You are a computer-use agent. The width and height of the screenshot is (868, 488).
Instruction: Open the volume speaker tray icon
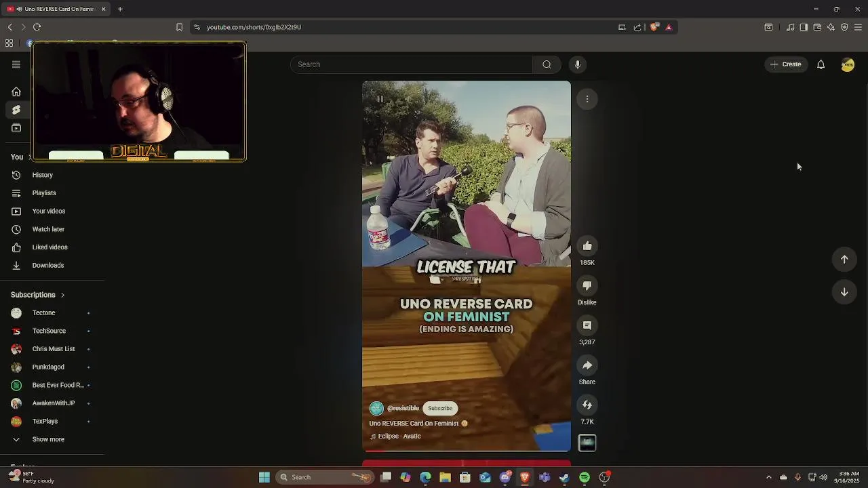coord(823,477)
